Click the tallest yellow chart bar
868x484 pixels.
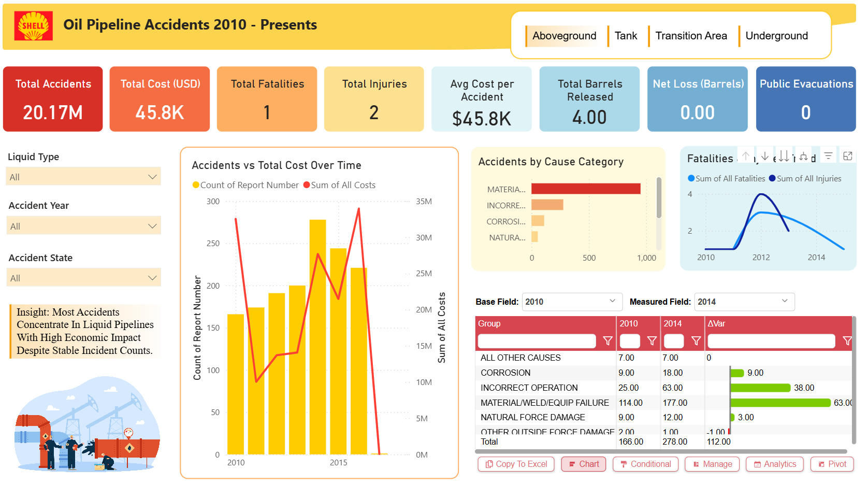(317, 337)
